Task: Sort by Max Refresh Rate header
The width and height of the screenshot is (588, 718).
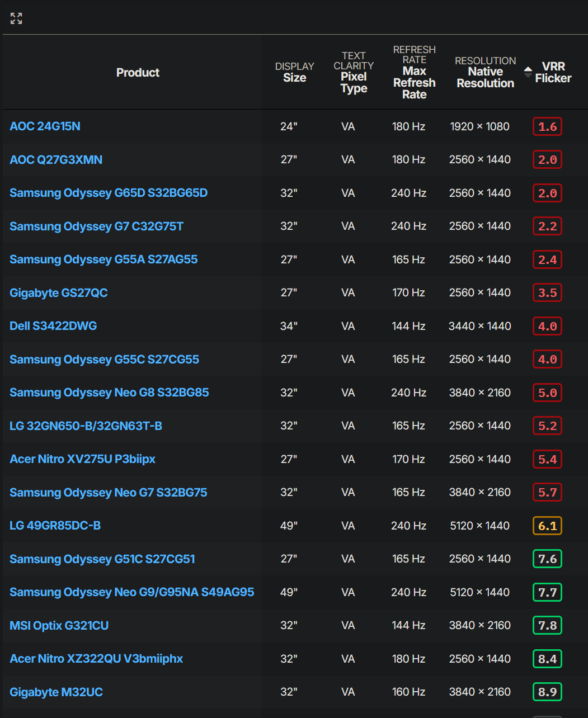Action: [x=414, y=72]
